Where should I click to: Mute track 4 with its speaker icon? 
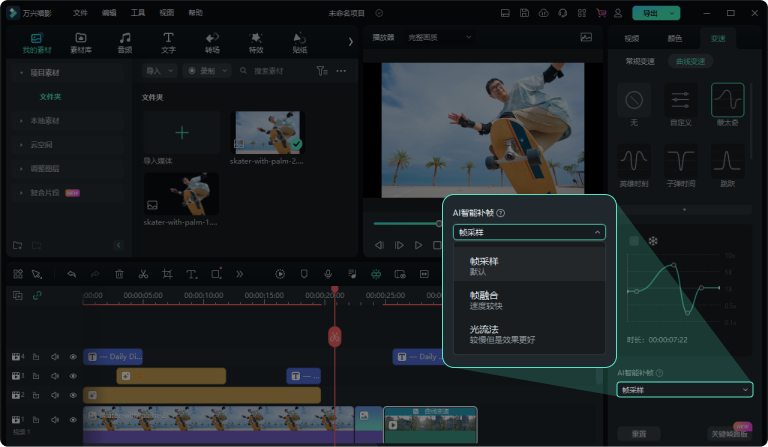pyautogui.click(x=55, y=357)
